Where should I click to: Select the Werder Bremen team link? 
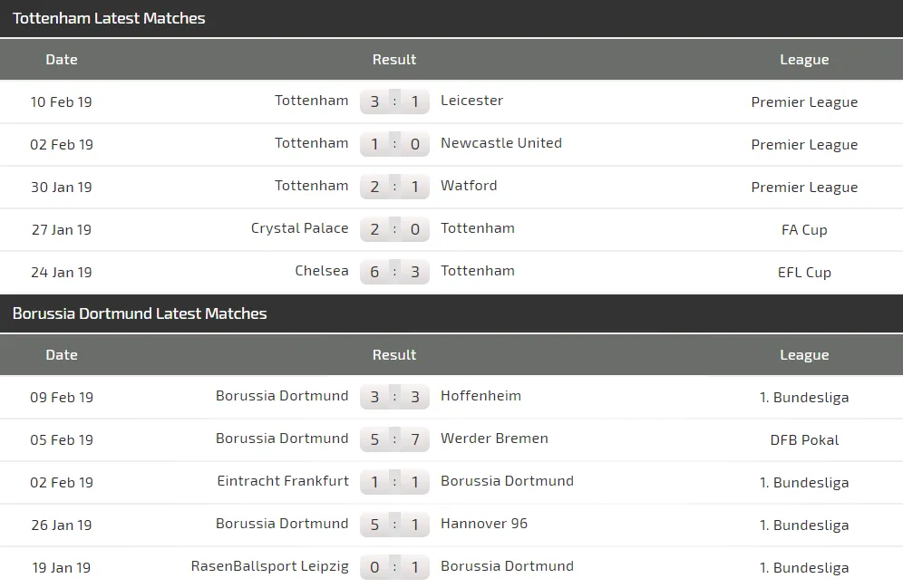click(494, 439)
